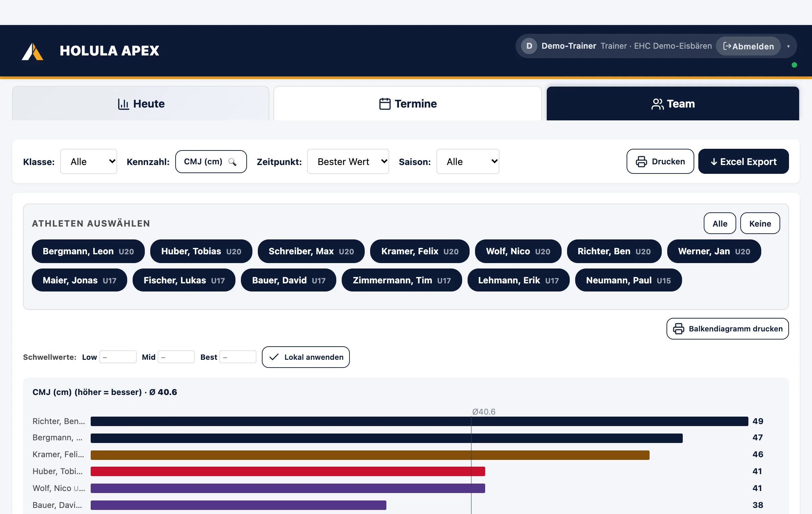This screenshot has height=514, width=812.
Task: Toggle athlete chip Zimmermann, Tim
Action: click(x=402, y=280)
